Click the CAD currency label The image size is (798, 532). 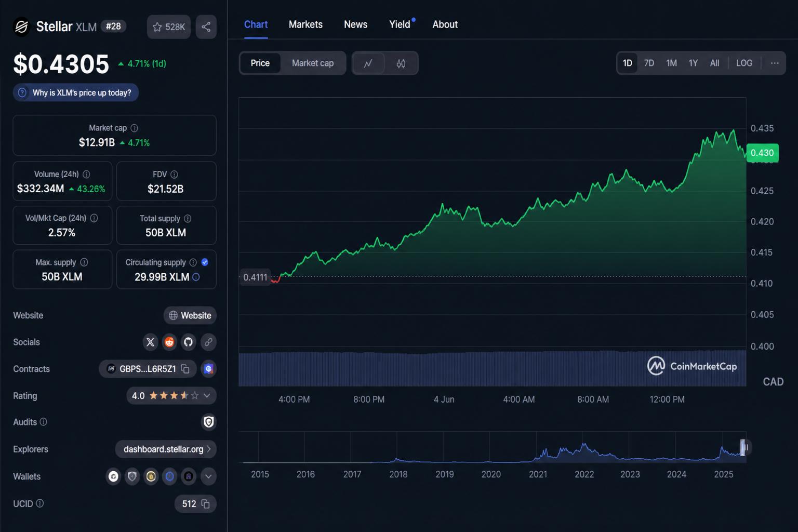coord(773,382)
